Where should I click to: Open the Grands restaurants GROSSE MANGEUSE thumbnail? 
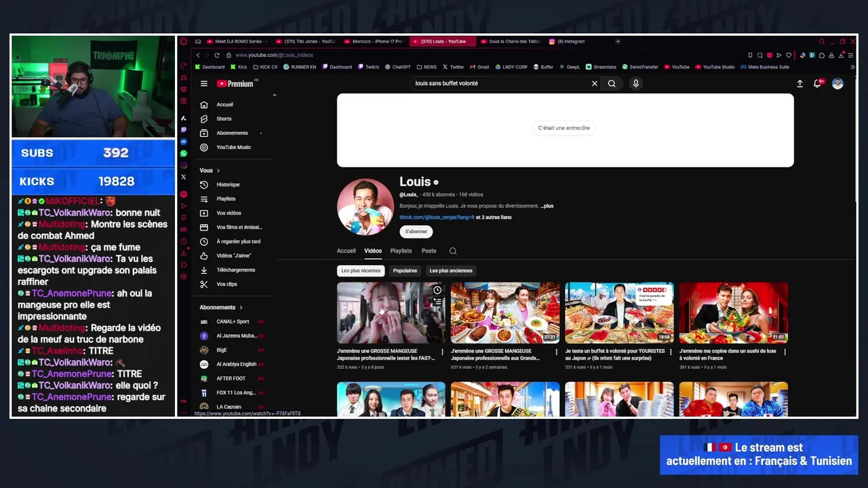click(x=505, y=313)
